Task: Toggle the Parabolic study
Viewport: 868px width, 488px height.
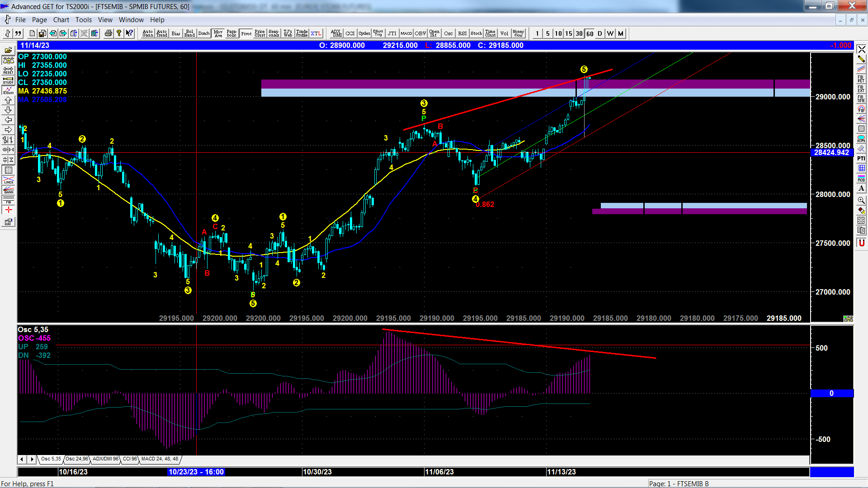Action: point(232,33)
